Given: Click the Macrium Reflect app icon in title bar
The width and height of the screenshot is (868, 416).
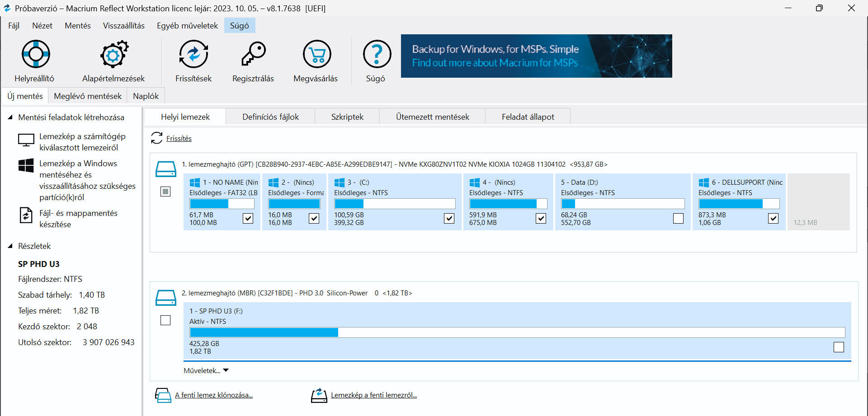Looking at the screenshot, I should (x=7, y=8).
